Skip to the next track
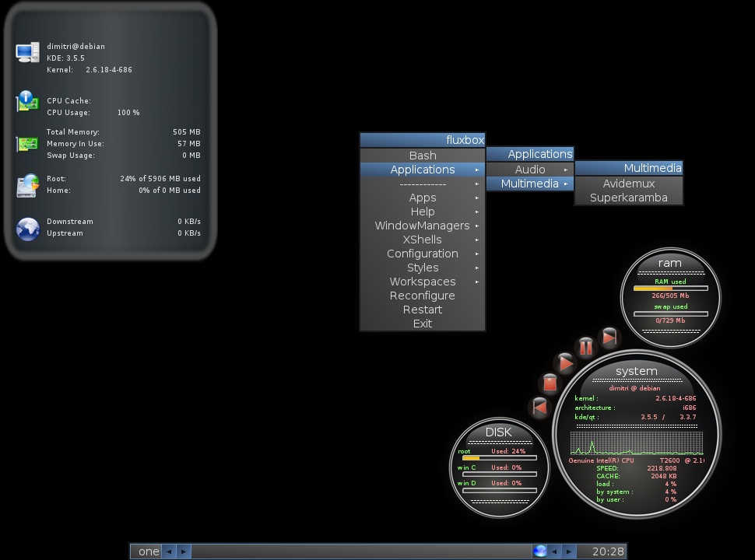 pos(609,337)
